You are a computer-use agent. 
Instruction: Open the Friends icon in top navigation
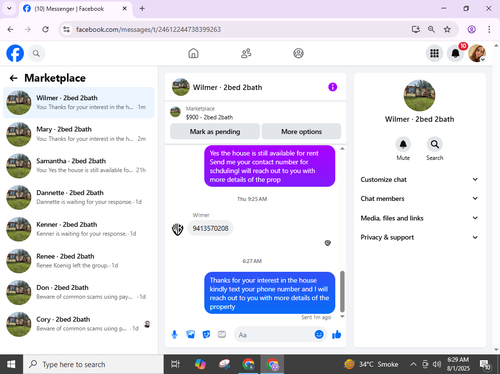point(246,53)
